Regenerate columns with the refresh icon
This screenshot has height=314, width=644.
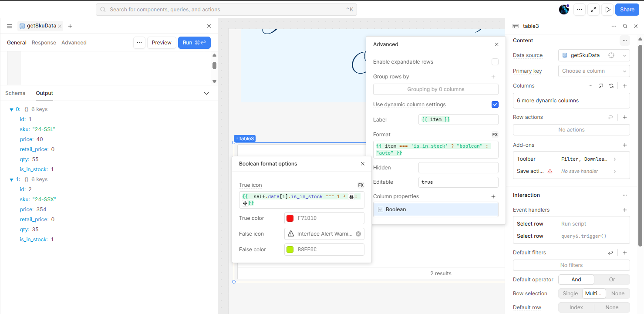point(611,86)
